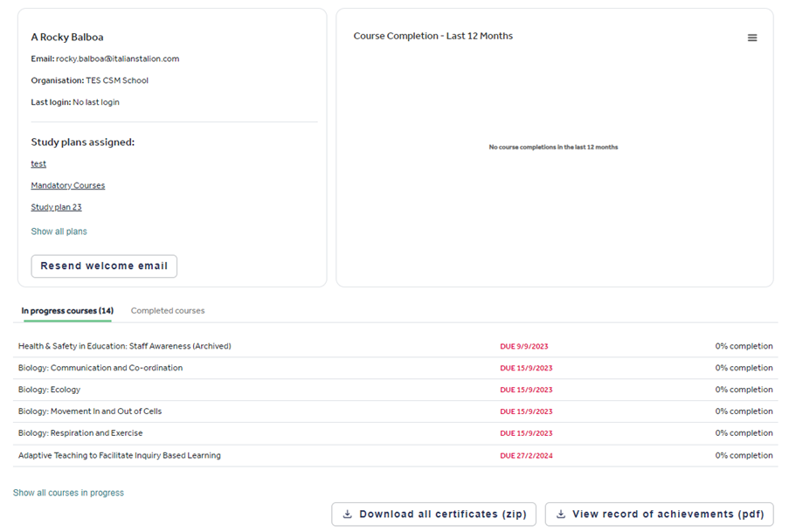
Task: Open the Mandatory Courses study plan
Action: (x=68, y=185)
